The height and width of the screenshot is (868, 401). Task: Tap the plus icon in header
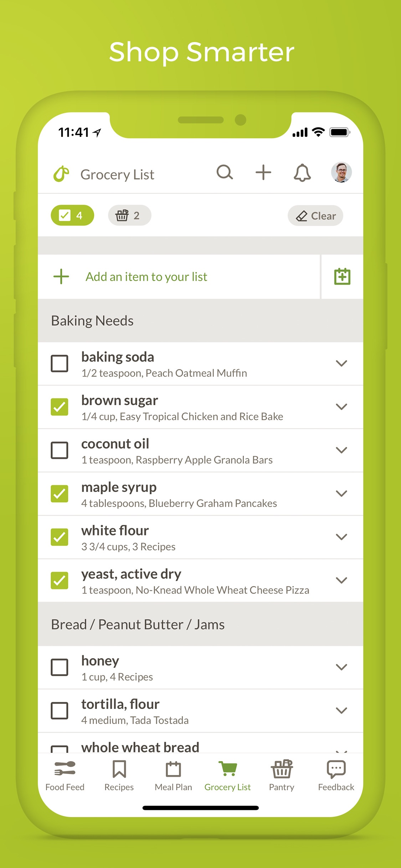tap(263, 172)
